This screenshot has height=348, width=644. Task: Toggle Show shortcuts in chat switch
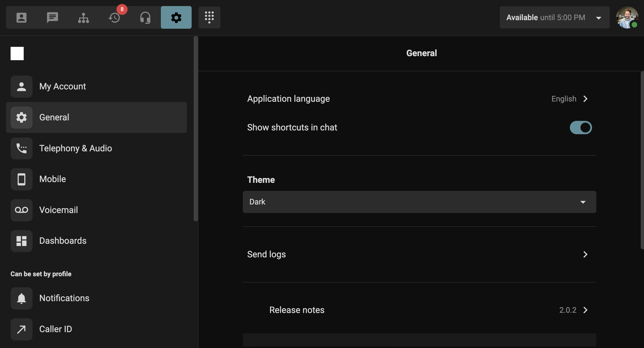[x=581, y=128]
